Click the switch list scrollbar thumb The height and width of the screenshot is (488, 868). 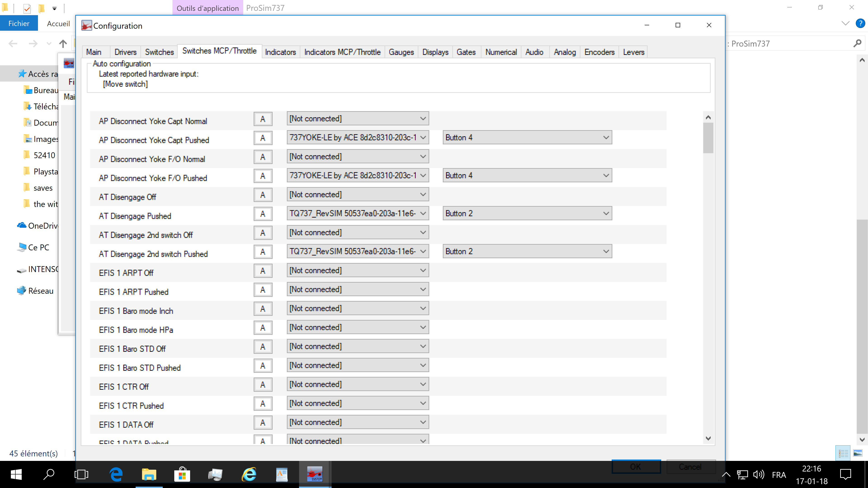tap(708, 138)
